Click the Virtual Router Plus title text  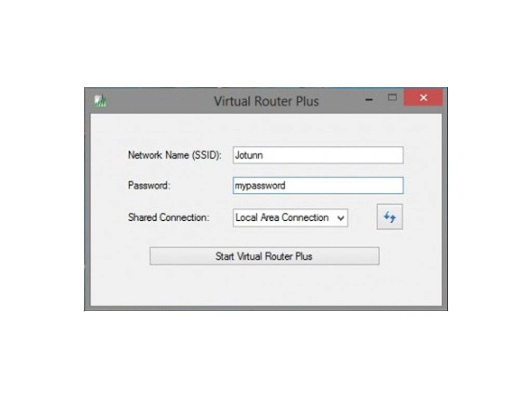point(267,101)
